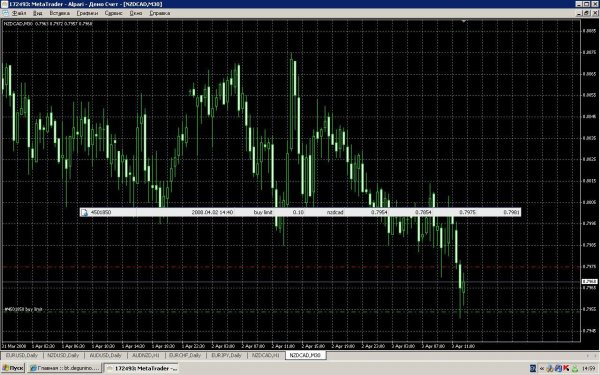
Task: Expand hidden tray icons with the chevron
Action: click(542, 368)
